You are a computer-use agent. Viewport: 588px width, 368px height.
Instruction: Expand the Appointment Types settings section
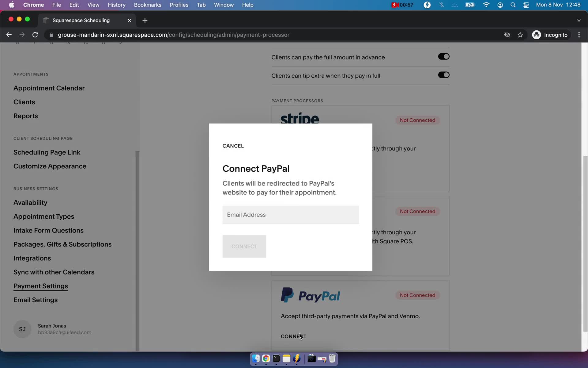[43, 216]
